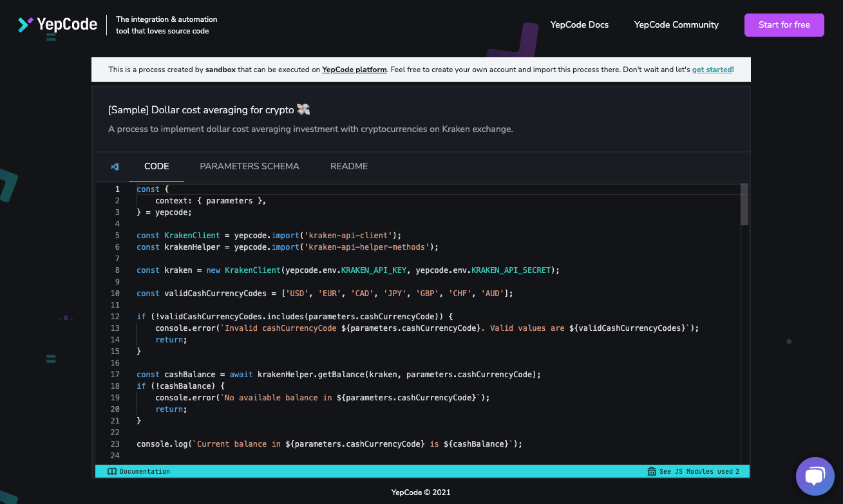Screen dimensions: 843x504
Task: Click the Kraken exchange description text
Action: (310, 129)
